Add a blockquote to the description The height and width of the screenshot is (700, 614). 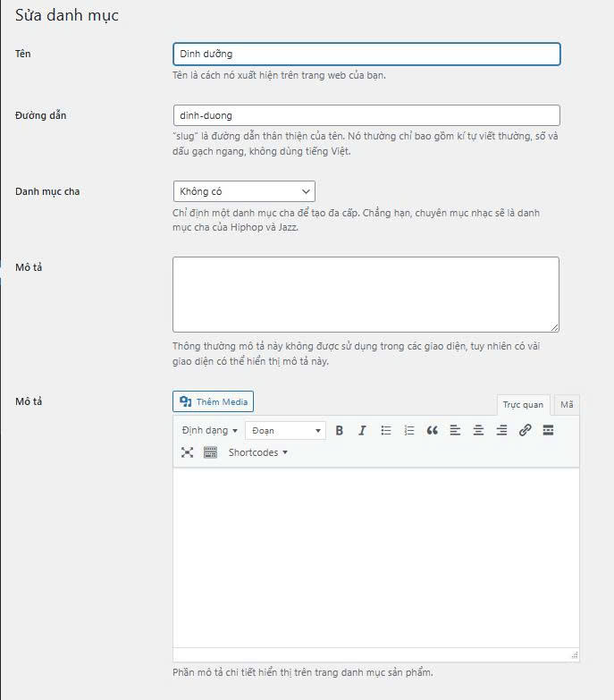pos(433,431)
